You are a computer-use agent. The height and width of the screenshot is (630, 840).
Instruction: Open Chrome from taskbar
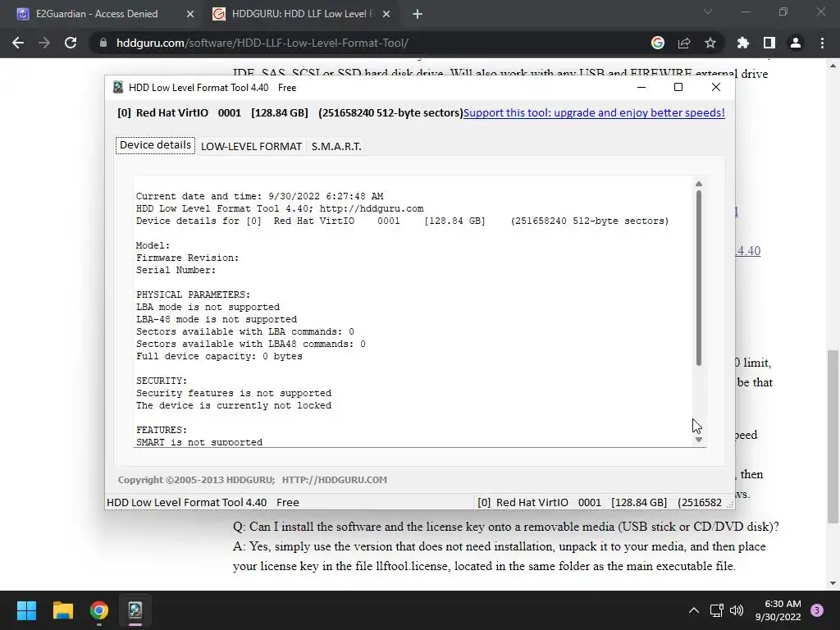click(x=99, y=610)
